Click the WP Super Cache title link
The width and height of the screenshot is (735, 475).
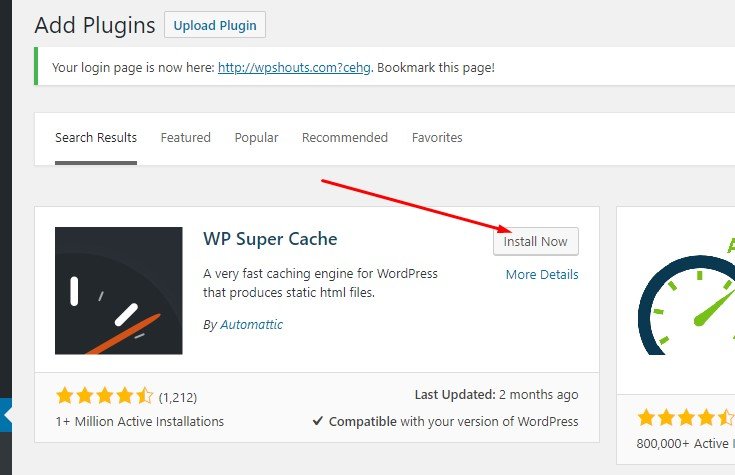coord(270,239)
